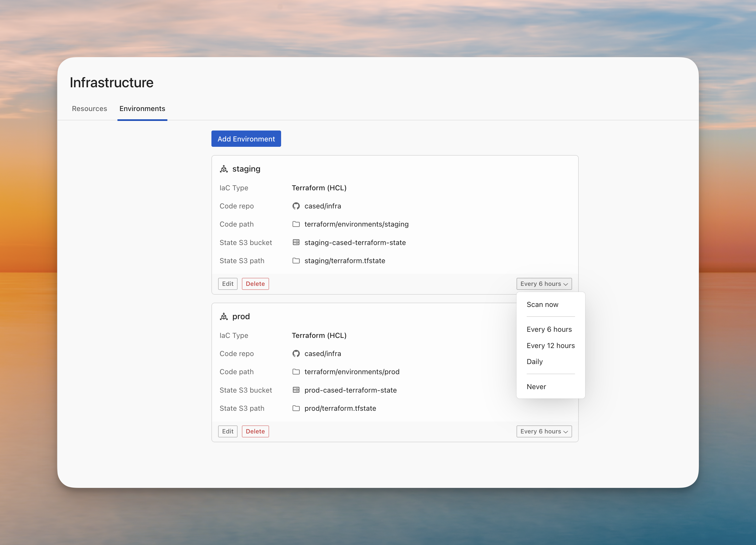756x545 pixels.
Task: Open the prod Every 6 hours dropdown
Action: pyautogui.click(x=544, y=431)
